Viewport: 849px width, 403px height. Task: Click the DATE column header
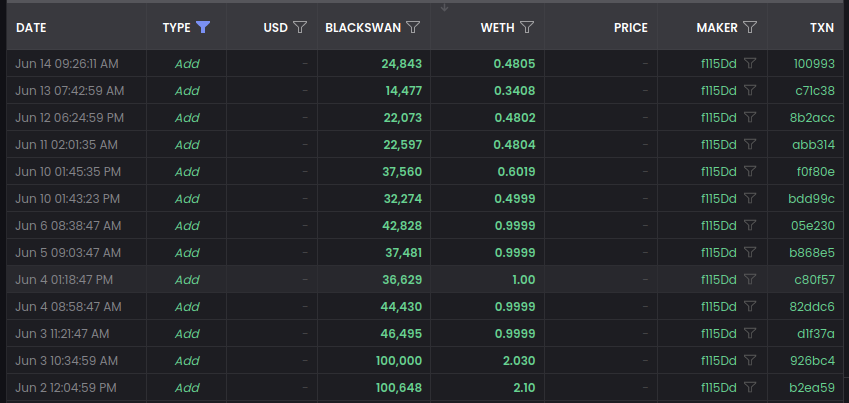pos(31,28)
